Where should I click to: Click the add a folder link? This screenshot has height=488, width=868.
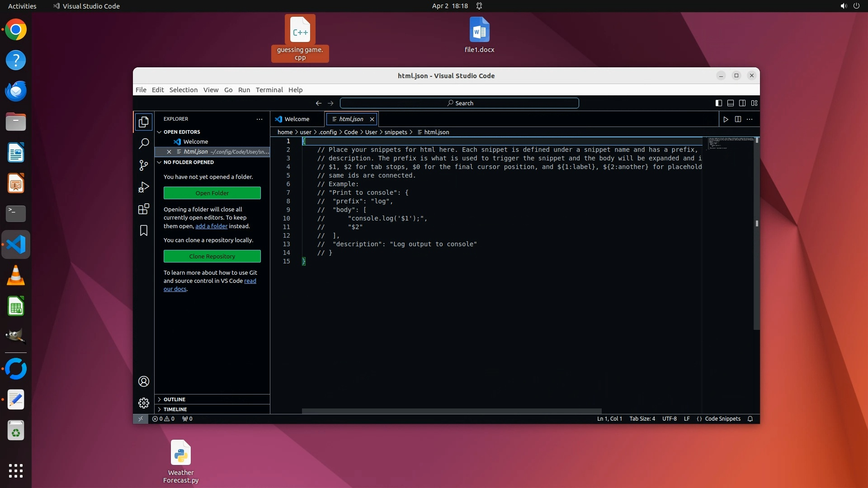tap(211, 226)
